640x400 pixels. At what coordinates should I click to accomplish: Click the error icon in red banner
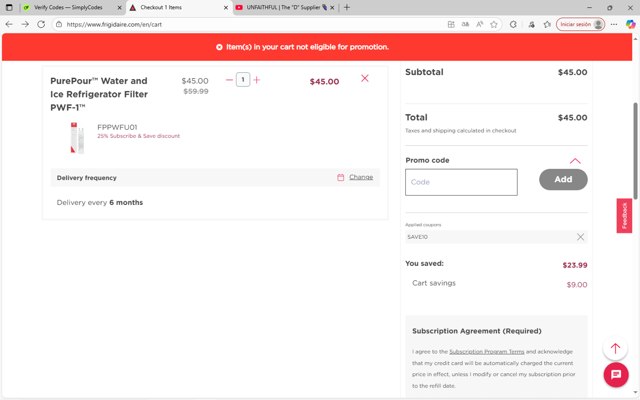pyautogui.click(x=219, y=47)
